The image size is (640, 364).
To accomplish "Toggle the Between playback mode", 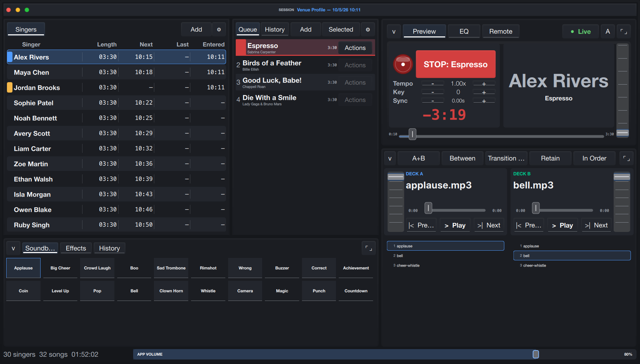I will 462,158.
